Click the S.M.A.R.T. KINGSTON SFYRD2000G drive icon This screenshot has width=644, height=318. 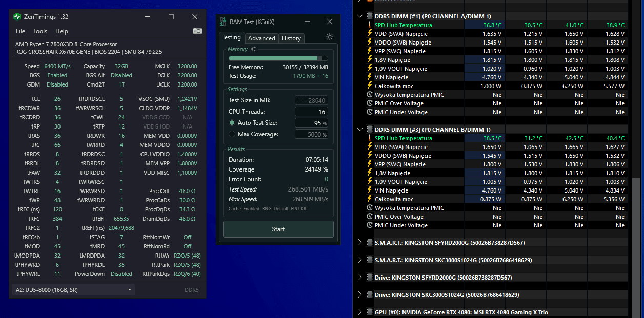pos(370,243)
